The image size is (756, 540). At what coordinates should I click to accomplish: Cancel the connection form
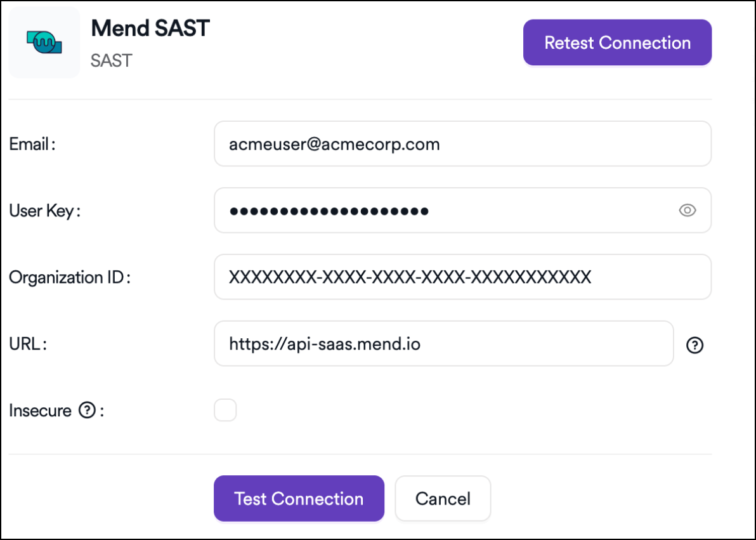click(x=443, y=499)
